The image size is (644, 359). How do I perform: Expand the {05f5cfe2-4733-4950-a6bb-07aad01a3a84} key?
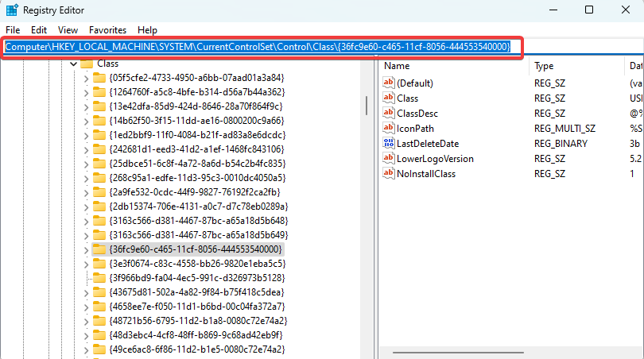86,79
